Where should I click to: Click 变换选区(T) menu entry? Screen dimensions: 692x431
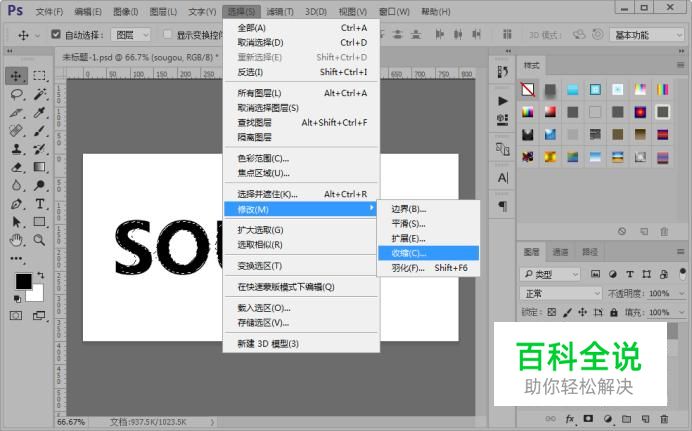302,266
